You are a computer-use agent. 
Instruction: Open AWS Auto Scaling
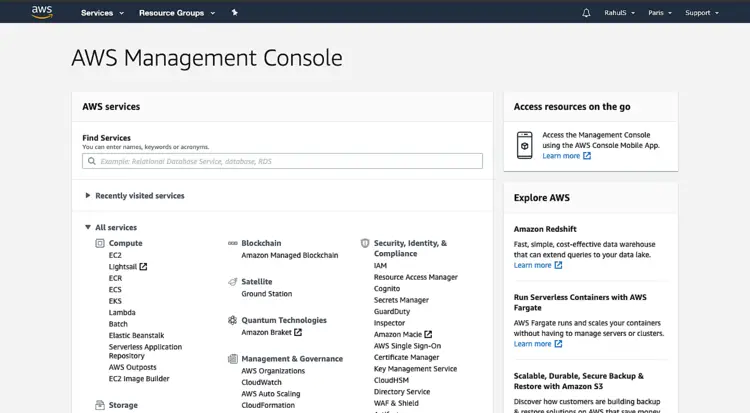(x=271, y=394)
